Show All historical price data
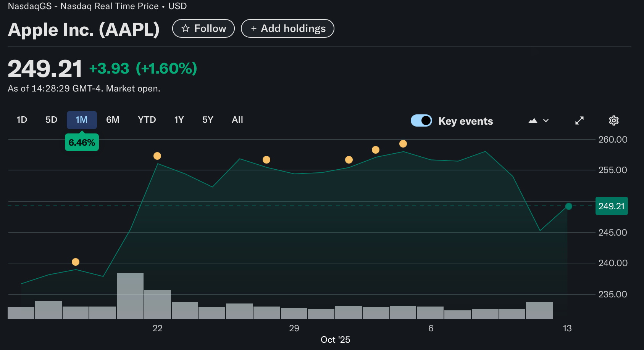This screenshot has height=350, width=644. (x=237, y=120)
